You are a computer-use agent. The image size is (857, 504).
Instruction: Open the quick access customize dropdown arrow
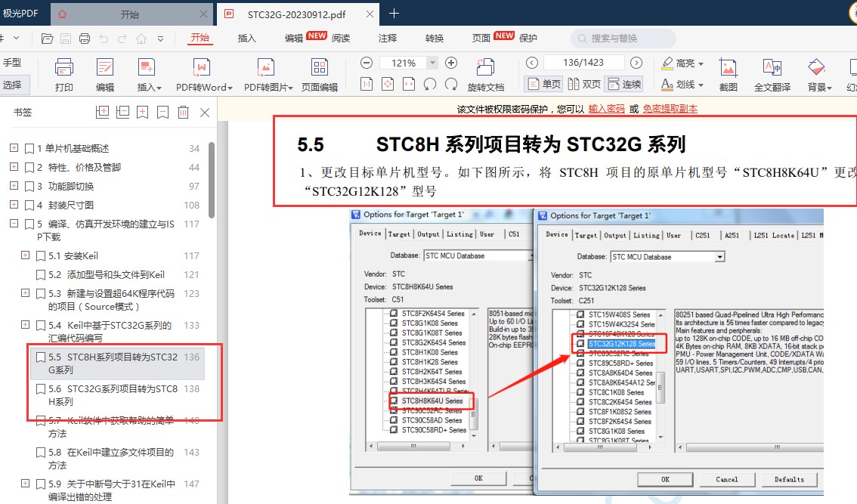point(161,39)
